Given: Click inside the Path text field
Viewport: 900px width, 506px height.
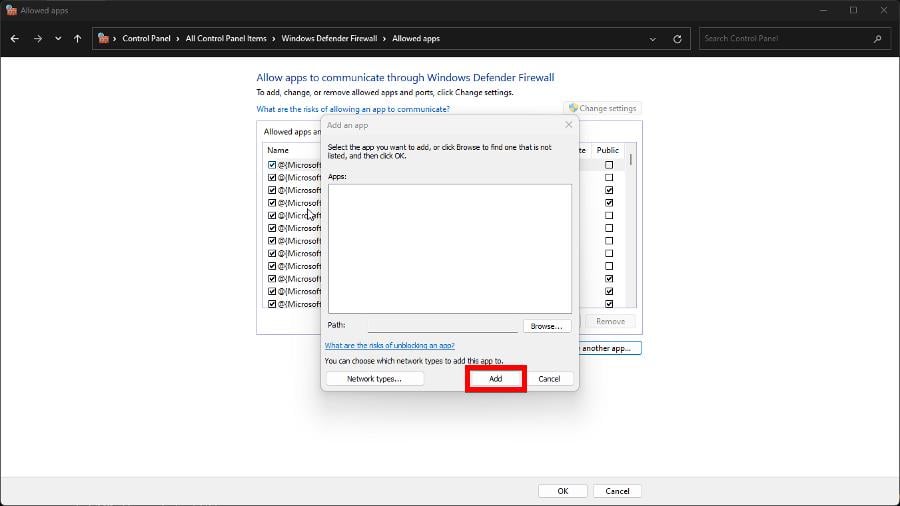Looking at the screenshot, I should click(x=443, y=326).
